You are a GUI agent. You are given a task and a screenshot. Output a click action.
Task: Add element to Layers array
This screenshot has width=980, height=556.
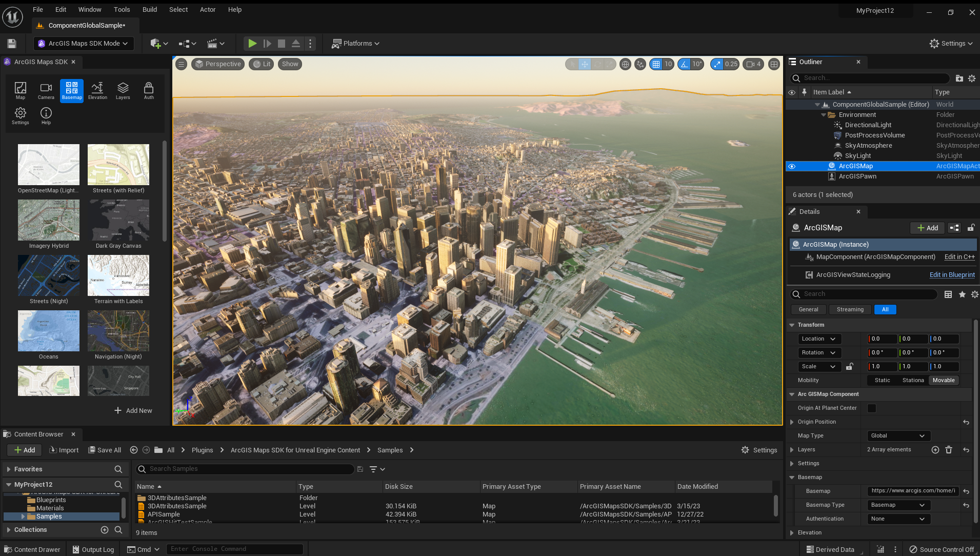point(935,450)
